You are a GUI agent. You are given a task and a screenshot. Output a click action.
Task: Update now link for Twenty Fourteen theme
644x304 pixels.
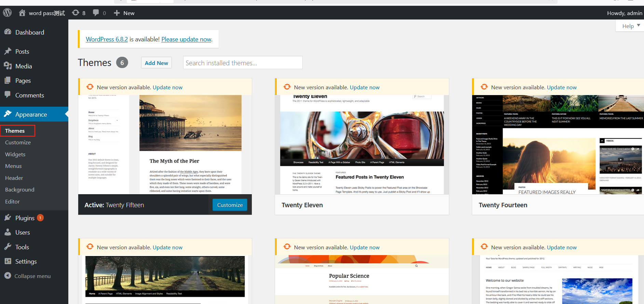click(562, 87)
